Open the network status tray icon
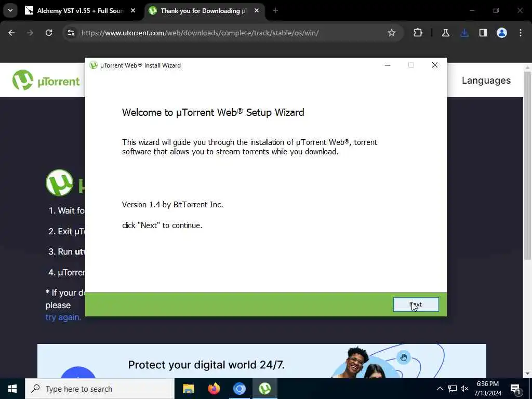 point(453,389)
